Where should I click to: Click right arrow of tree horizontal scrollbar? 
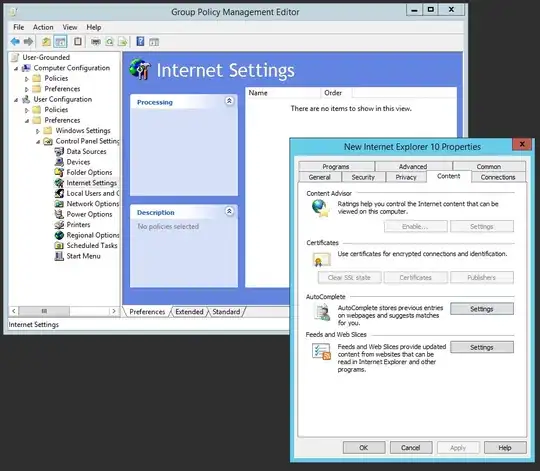[x=114, y=311]
